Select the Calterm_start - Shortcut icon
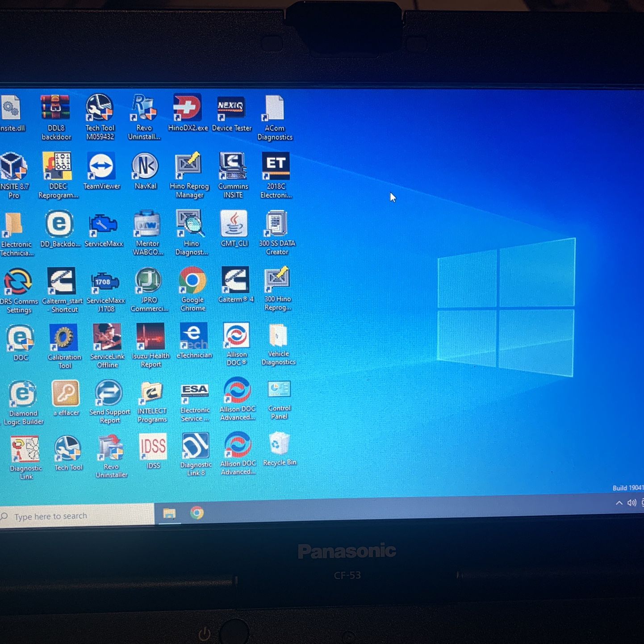 click(61, 281)
